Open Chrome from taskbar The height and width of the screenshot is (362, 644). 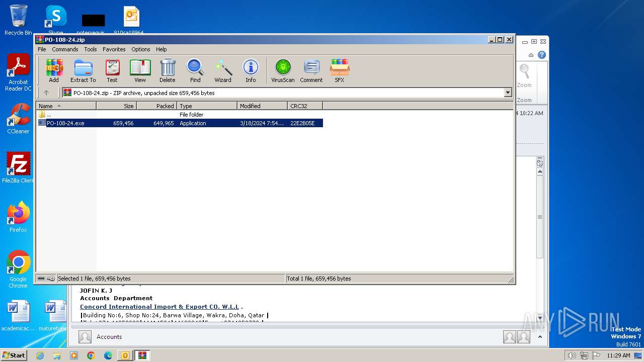click(x=91, y=355)
